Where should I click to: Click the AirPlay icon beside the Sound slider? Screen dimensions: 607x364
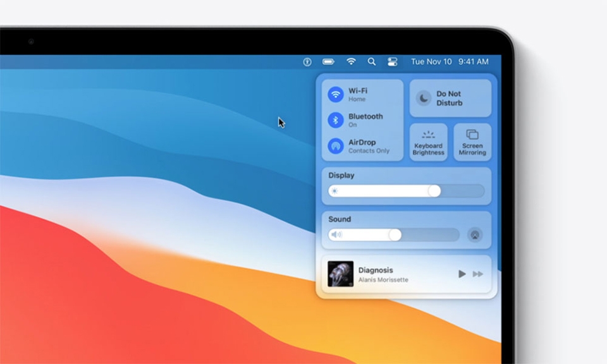474,234
